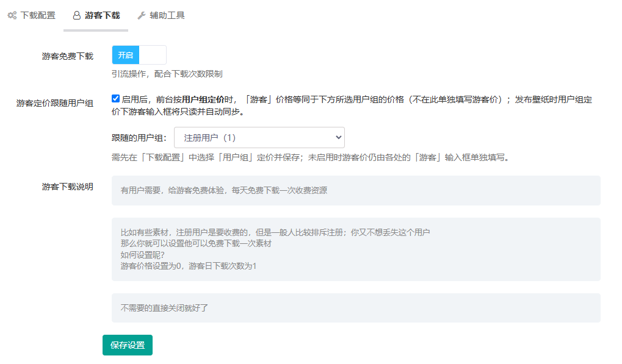
Task: Click the wrench icon beside 辅助工具
Action: tap(142, 15)
